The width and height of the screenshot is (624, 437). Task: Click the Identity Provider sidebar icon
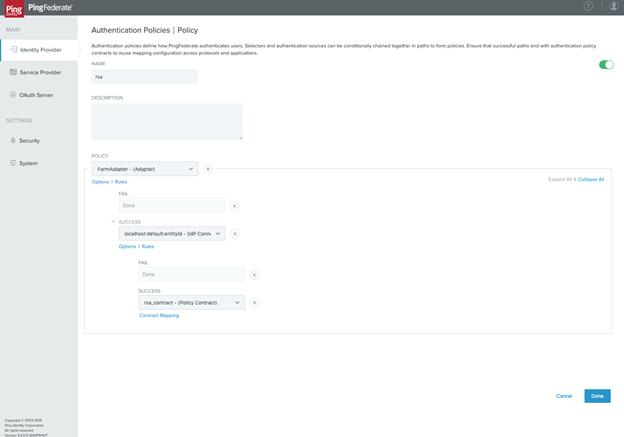pos(14,49)
